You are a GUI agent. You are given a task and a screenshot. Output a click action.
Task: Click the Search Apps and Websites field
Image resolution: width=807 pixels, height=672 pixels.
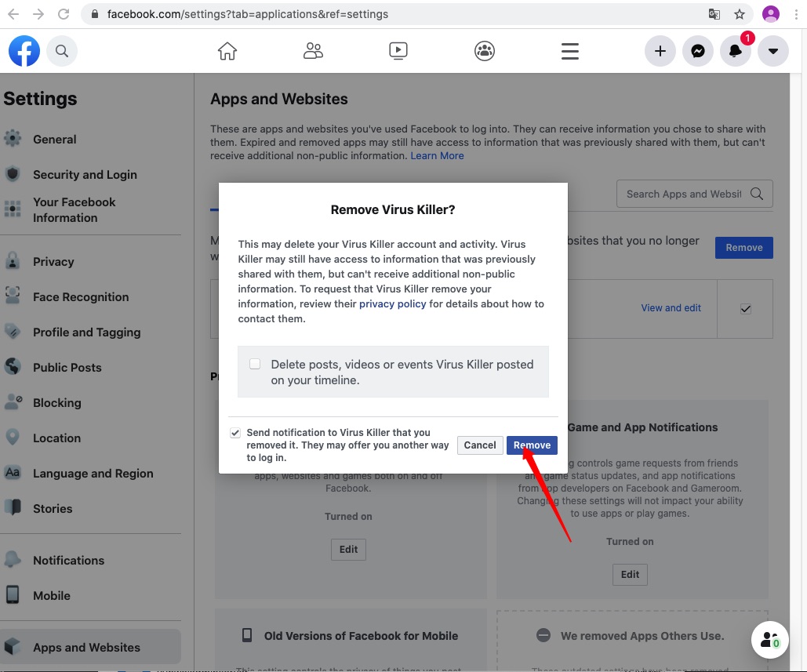[694, 194]
